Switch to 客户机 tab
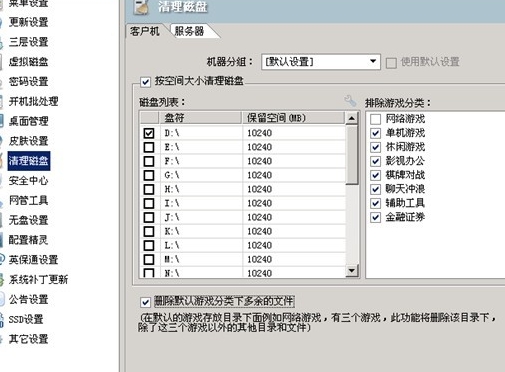The width and height of the screenshot is (505, 372). (x=144, y=31)
